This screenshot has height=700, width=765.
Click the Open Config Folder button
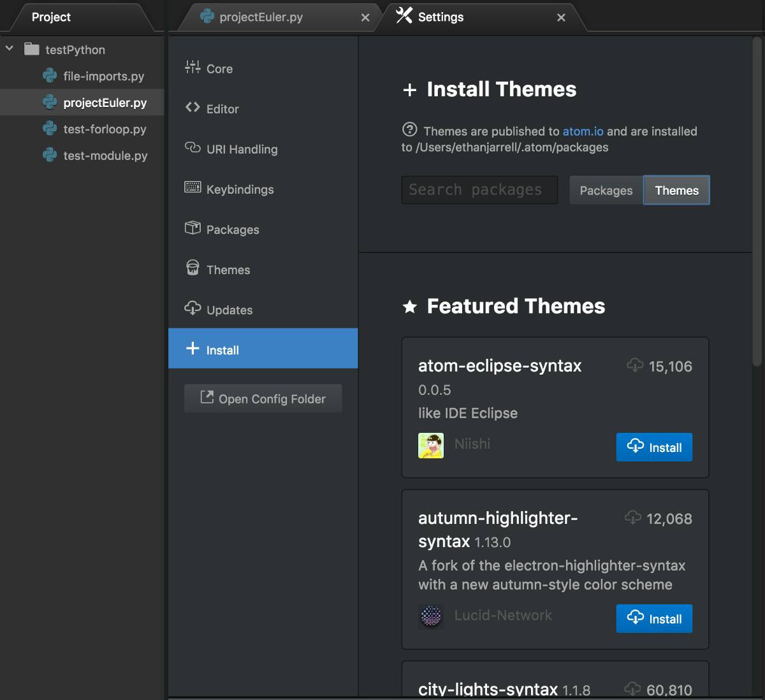click(x=263, y=398)
